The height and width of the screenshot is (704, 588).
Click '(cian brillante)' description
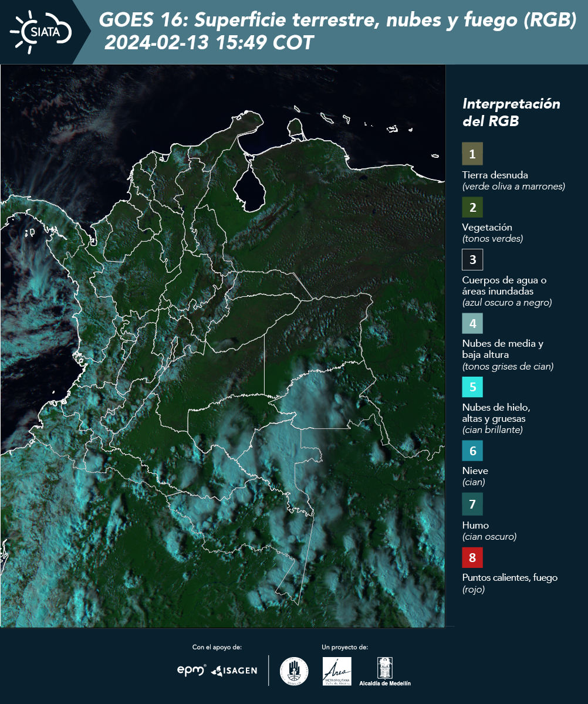pyautogui.click(x=492, y=430)
